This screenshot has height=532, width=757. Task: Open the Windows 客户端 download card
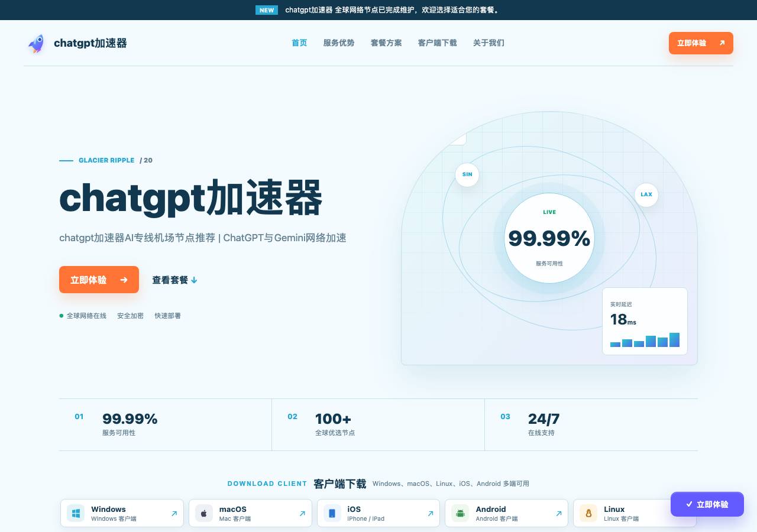(x=122, y=513)
